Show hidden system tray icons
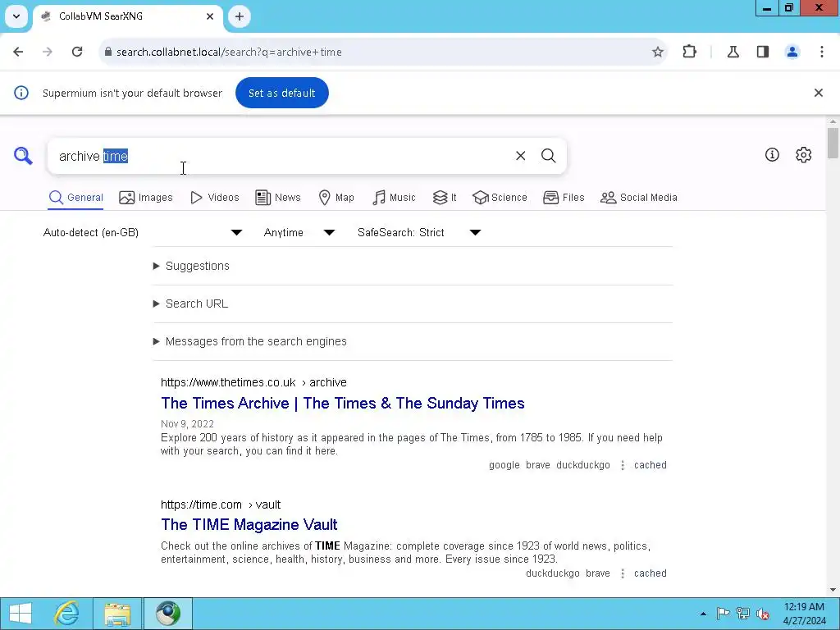The height and width of the screenshot is (630, 840). (x=703, y=614)
